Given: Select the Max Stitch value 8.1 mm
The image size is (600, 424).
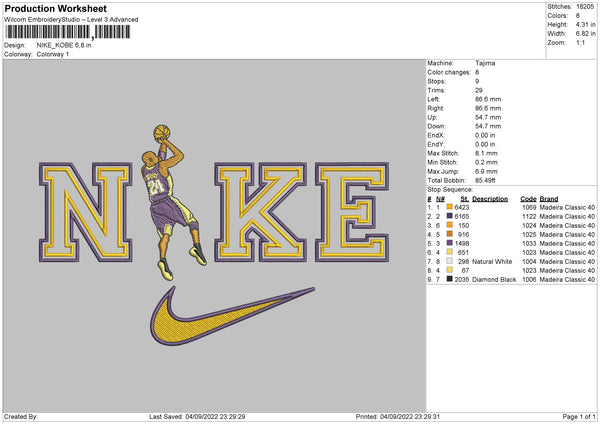Looking at the screenshot, I should pyautogui.click(x=486, y=153).
